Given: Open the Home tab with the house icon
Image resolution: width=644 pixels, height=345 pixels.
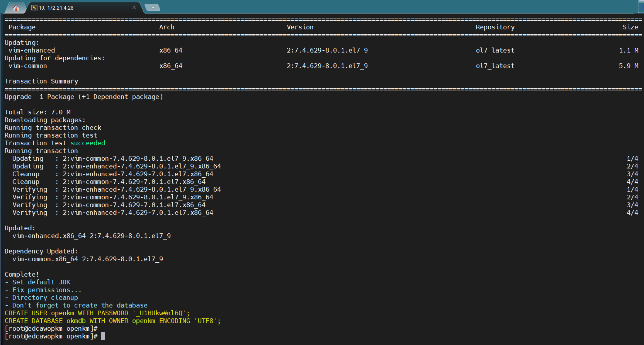Looking at the screenshot, I should [x=16, y=8].
